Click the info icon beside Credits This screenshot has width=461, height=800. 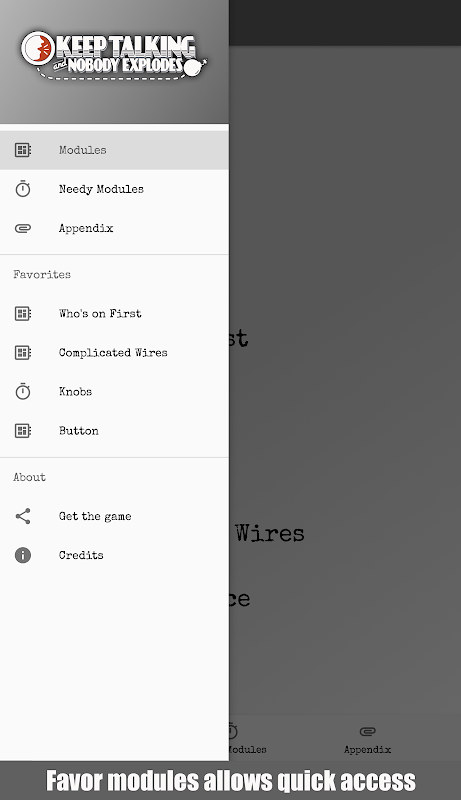22,555
